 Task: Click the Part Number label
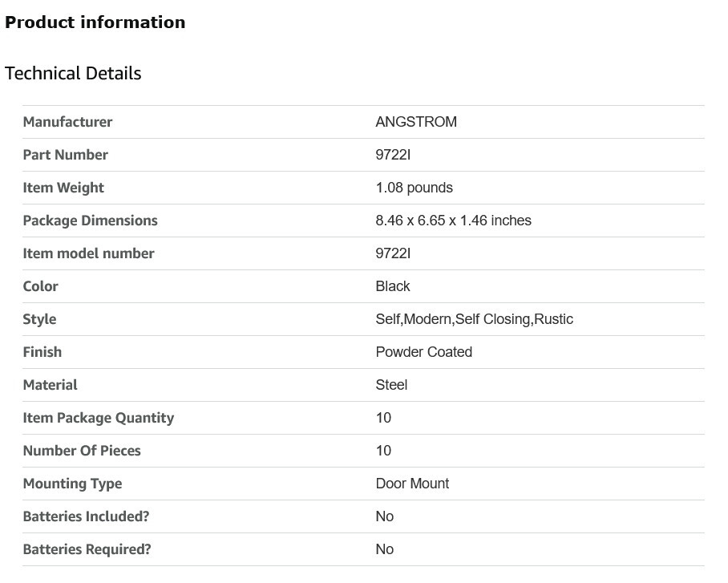(66, 155)
